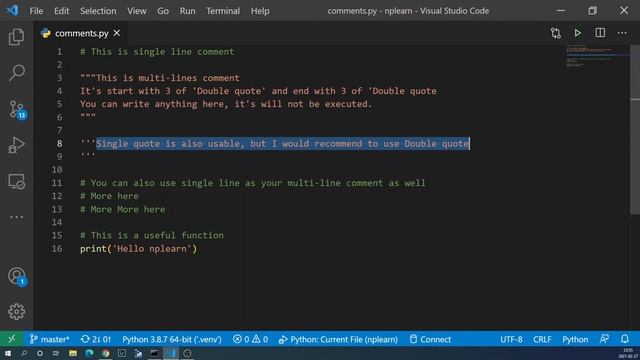Screen dimensions: 640x360
Task: Open Google Chrome from taskbar
Action: pos(105,353)
